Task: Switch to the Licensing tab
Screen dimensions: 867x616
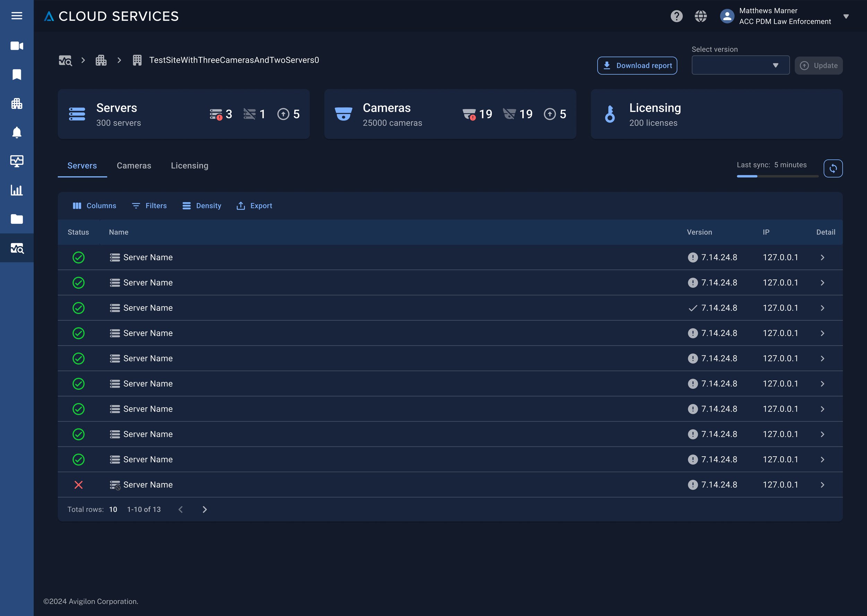Action: (x=189, y=165)
